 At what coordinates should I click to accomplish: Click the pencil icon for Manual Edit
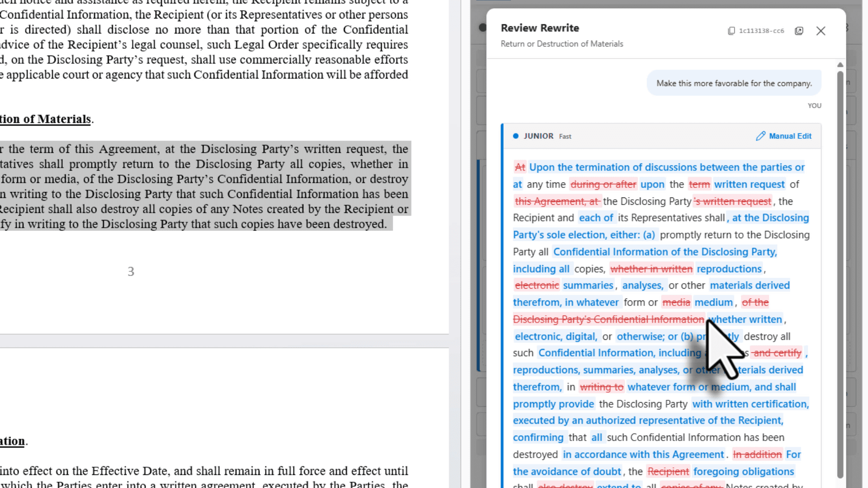pyautogui.click(x=760, y=136)
